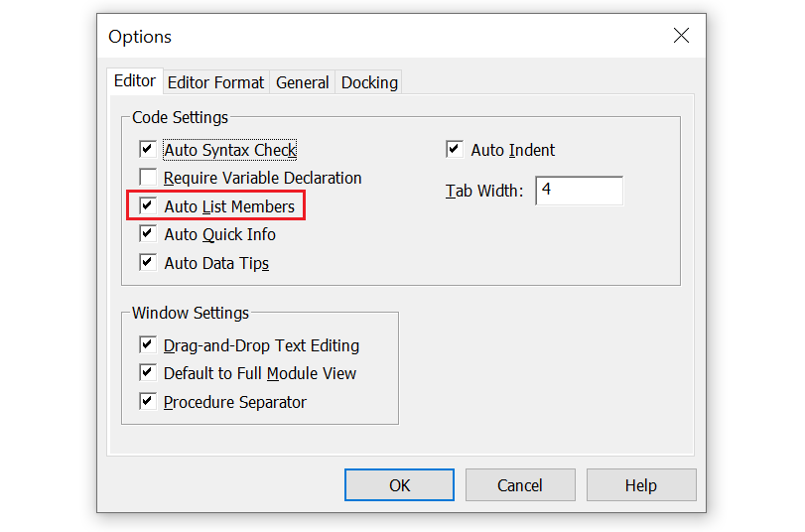Click the Auto Indent label text

(513, 150)
